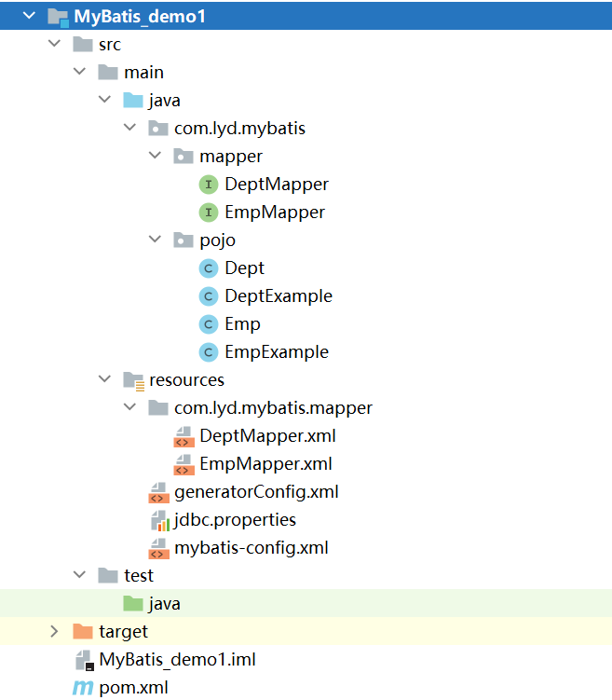Click the com.lyd.mybatis.mapper folder icon
612x700 pixels.
tap(158, 407)
